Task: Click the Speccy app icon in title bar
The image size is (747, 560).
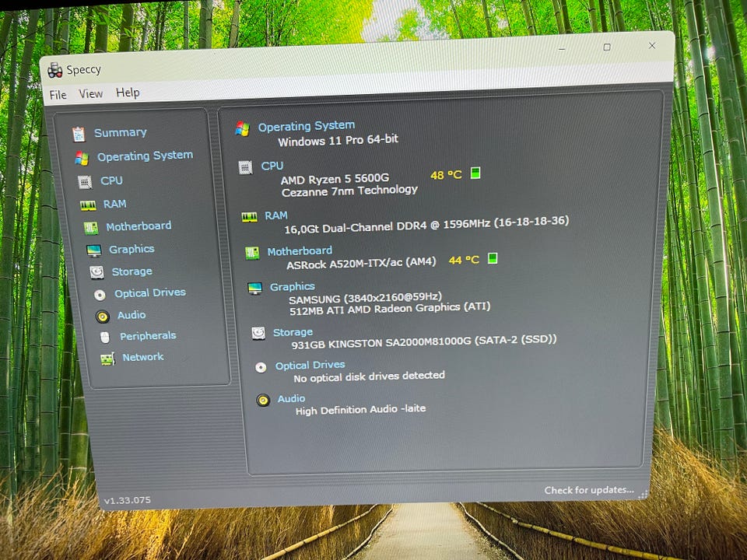Action: [54, 70]
